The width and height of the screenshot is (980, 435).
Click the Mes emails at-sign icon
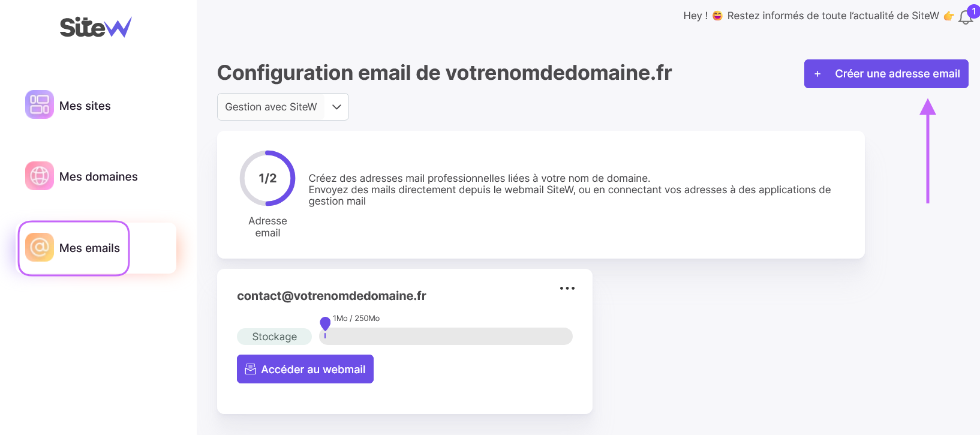pos(40,247)
